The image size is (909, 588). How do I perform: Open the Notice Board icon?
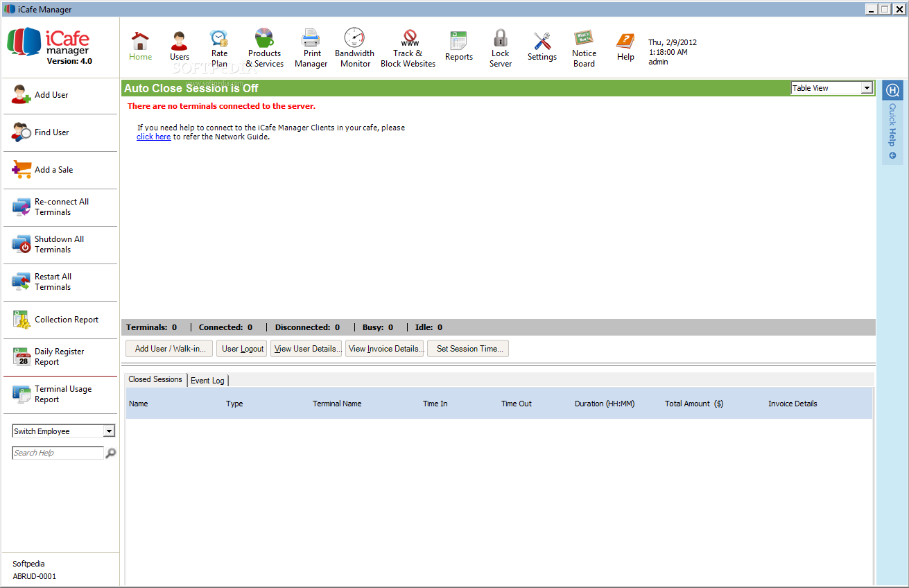[583, 38]
